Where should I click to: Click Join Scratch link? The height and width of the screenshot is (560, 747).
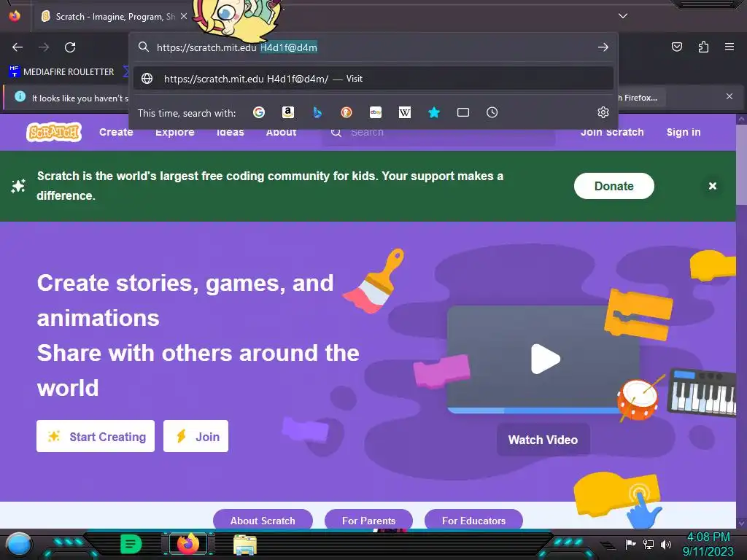point(612,133)
